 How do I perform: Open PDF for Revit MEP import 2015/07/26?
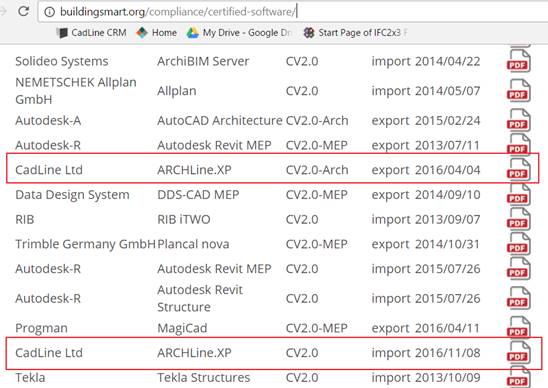(x=518, y=269)
